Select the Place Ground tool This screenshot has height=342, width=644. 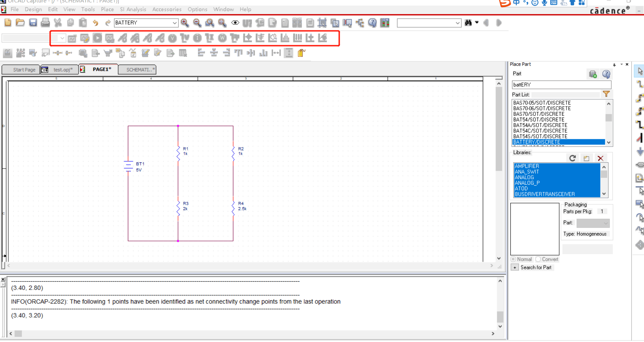click(x=640, y=151)
